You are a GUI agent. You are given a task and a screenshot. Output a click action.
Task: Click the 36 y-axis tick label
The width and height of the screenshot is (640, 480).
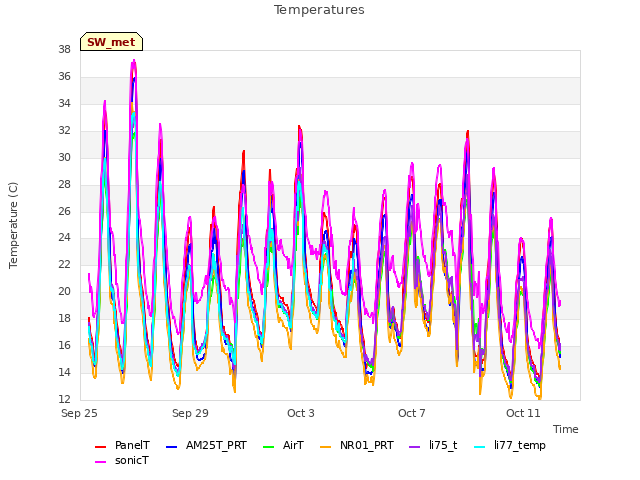64,76
